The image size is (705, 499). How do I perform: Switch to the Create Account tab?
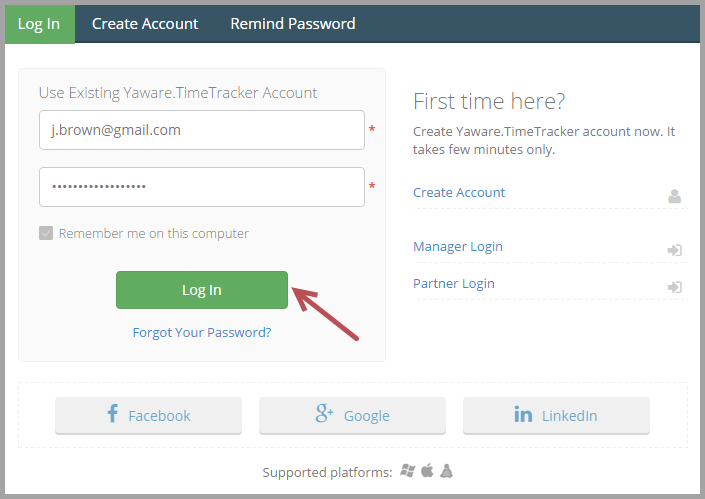145,24
